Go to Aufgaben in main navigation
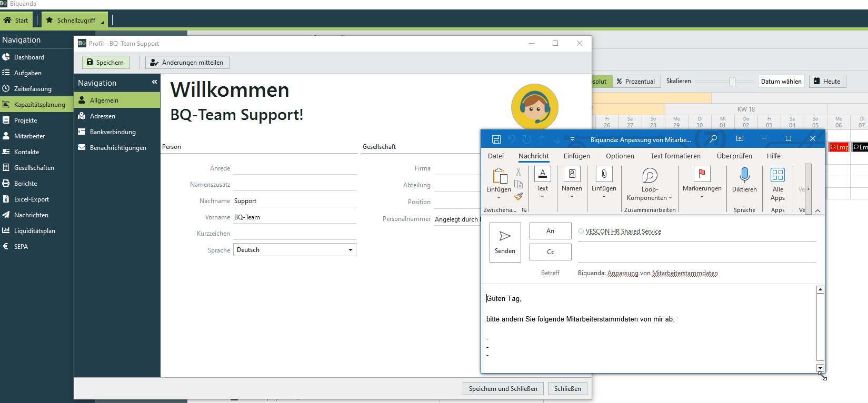 tap(27, 73)
